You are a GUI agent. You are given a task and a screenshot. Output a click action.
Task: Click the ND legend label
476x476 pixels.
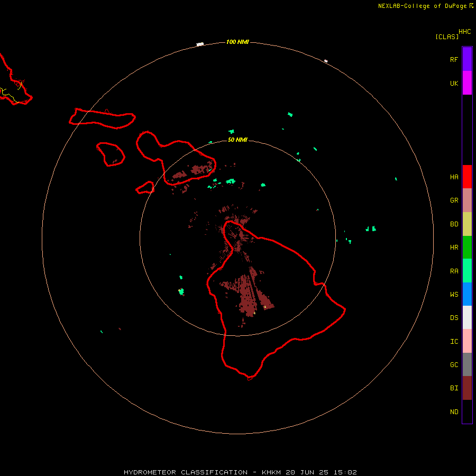coord(454,412)
